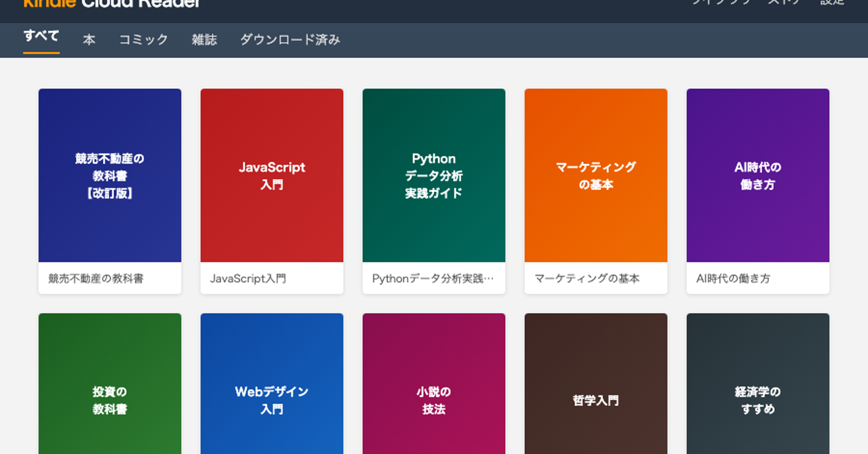The image size is (868, 454).
Task: Open the dark gray 経済学のすすめ cover
Action: 758,384
